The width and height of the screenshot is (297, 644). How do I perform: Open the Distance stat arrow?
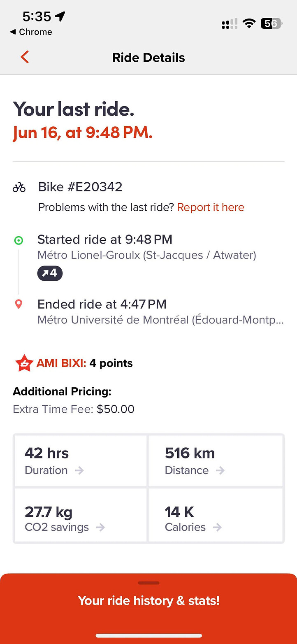(220, 470)
